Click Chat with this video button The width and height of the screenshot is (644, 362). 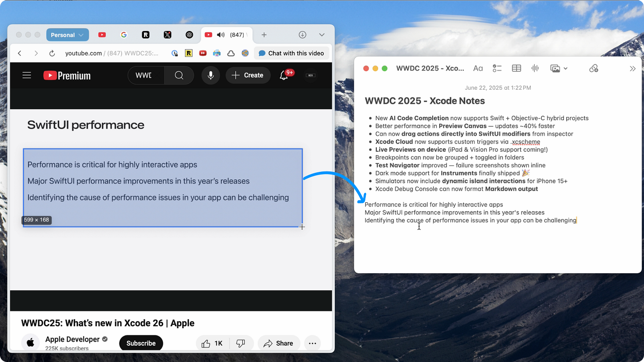pos(291,53)
